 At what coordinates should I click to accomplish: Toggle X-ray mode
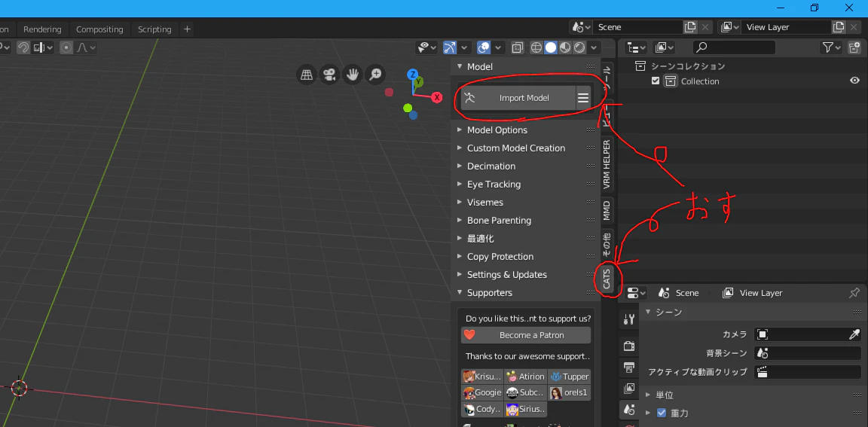[x=517, y=47]
